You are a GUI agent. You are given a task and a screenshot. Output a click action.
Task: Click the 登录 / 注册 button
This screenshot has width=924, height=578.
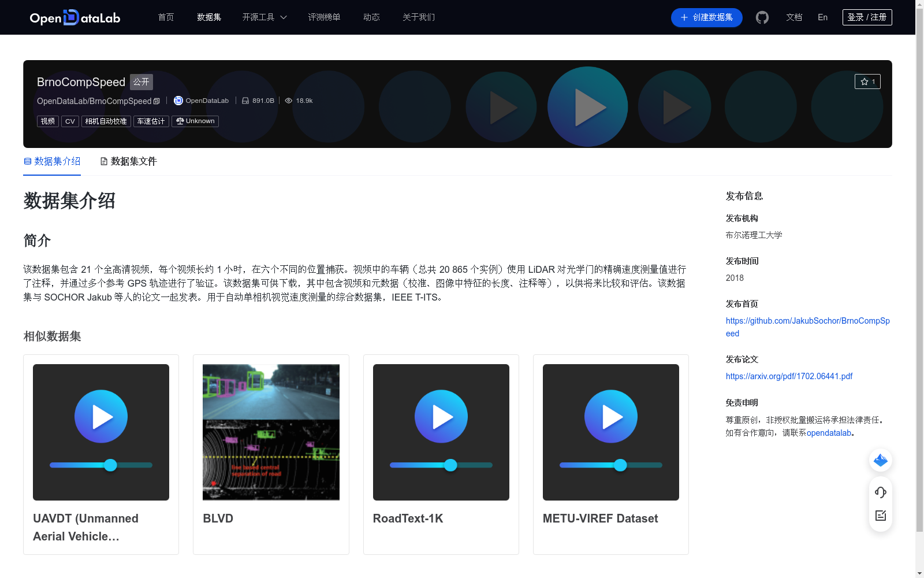[x=867, y=17]
